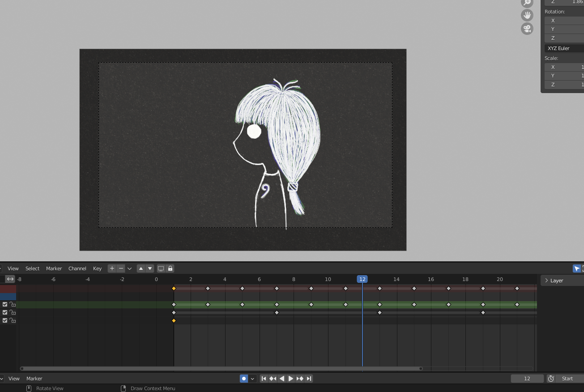Click the plus icon to add layer

[112, 268]
